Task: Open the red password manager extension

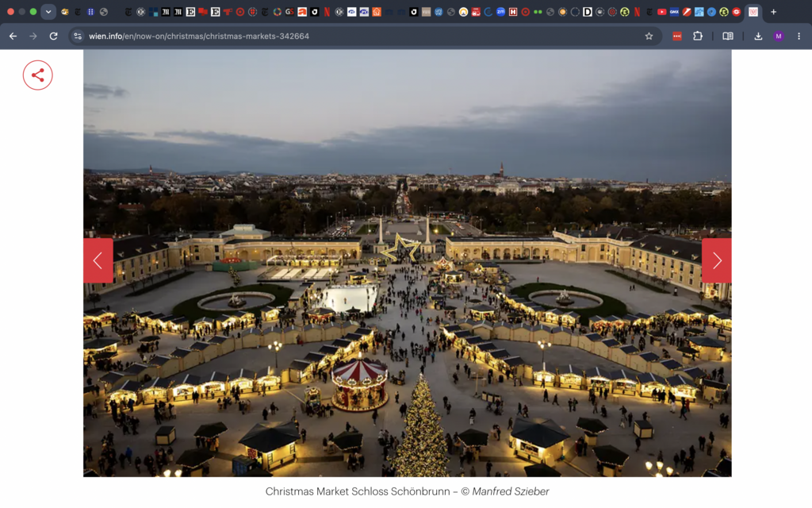Action: [x=677, y=36]
